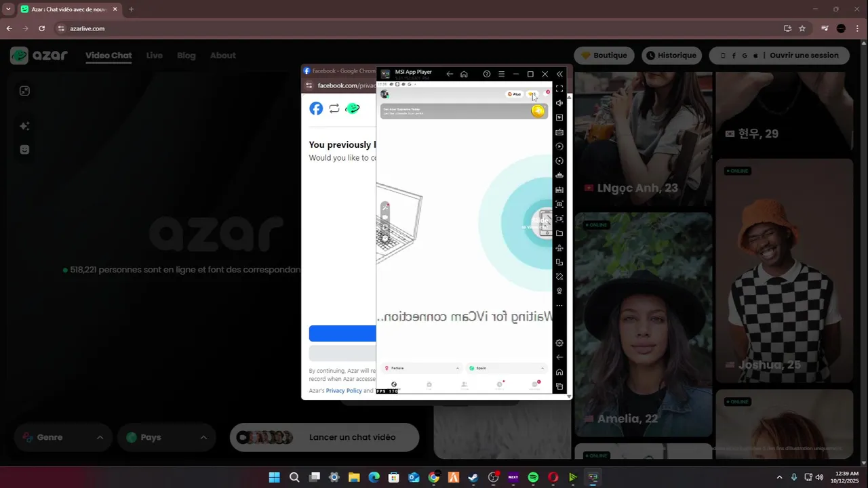Open File Explorer from the taskbar
Image resolution: width=868 pixels, height=488 pixels.
point(354,477)
